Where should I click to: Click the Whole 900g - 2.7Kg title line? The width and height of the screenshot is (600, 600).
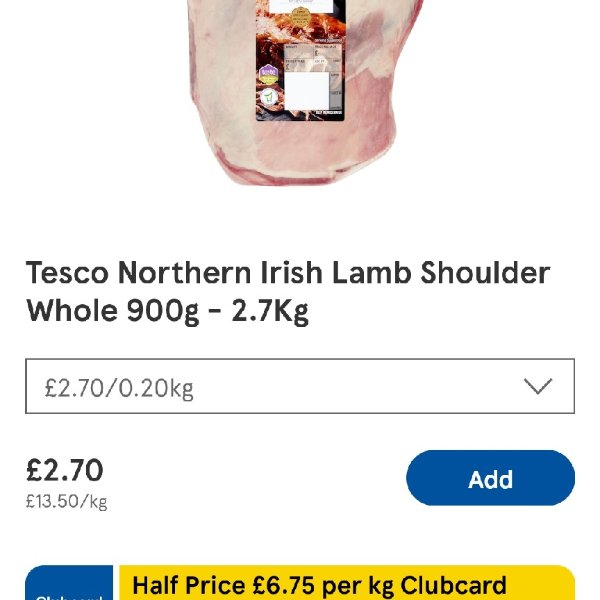click(167, 311)
